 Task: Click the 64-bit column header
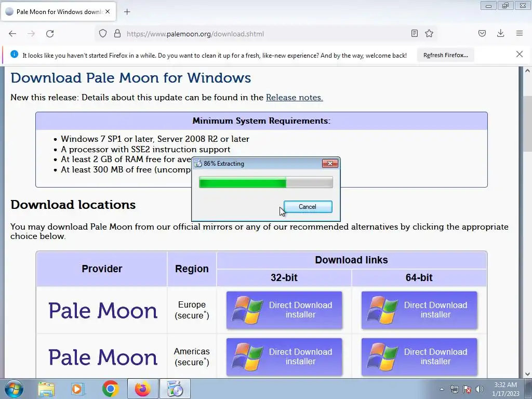419,277
